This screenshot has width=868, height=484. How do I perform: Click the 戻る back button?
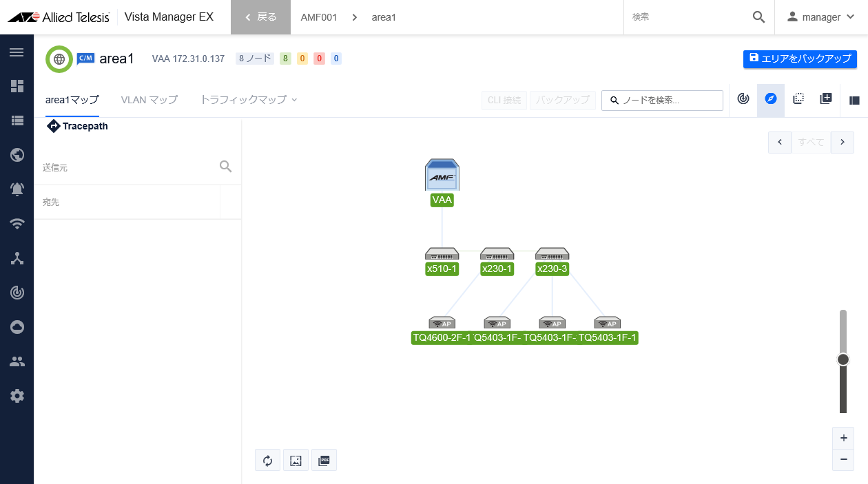click(x=260, y=17)
